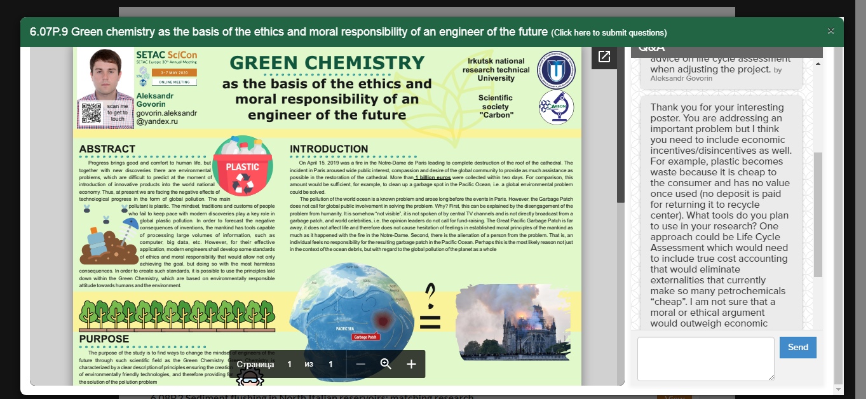Click the Notre-Dame fire photo
The image size is (868, 399).
point(513,321)
